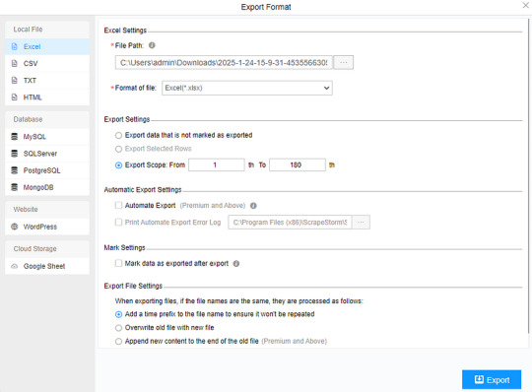Click the Automate Export info icon
This screenshot has width=532, height=392.
tap(253, 206)
